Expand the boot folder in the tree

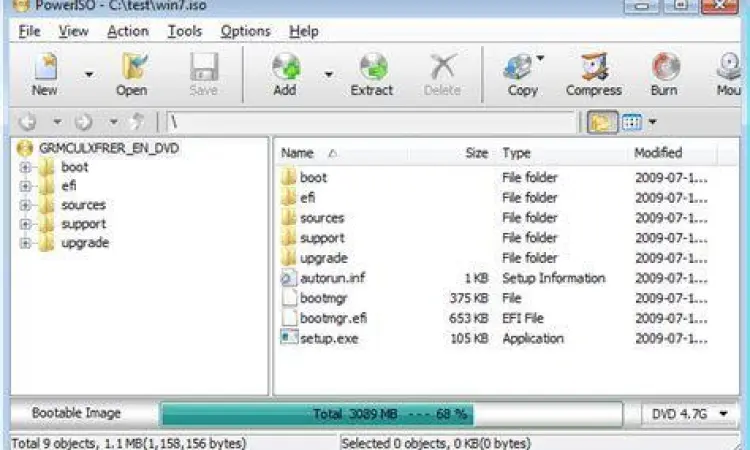(x=25, y=167)
